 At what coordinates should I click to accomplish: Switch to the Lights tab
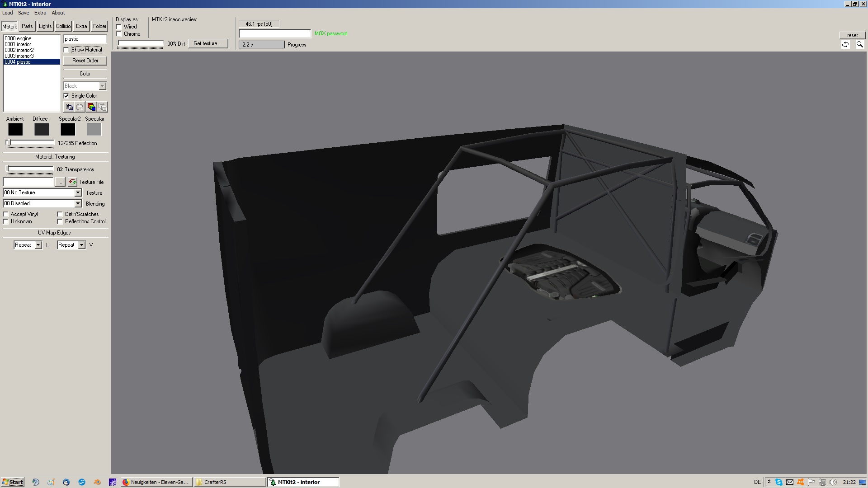point(45,26)
